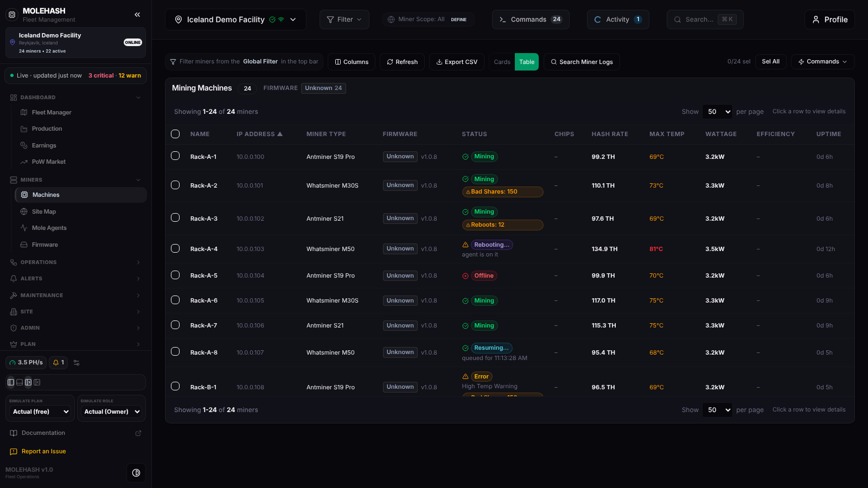Viewport: 868px width, 488px height.
Task: Click the alerts bell badge showing 1
Action: coord(58,362)
